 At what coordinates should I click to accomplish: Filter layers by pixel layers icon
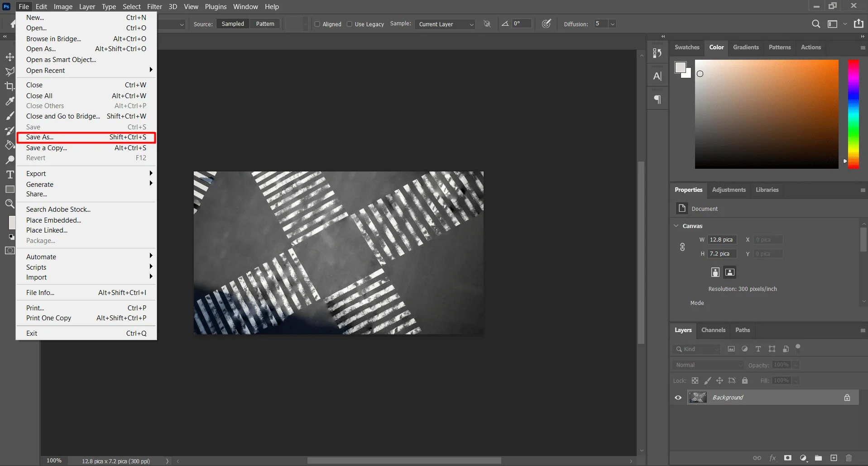point(731,349)
